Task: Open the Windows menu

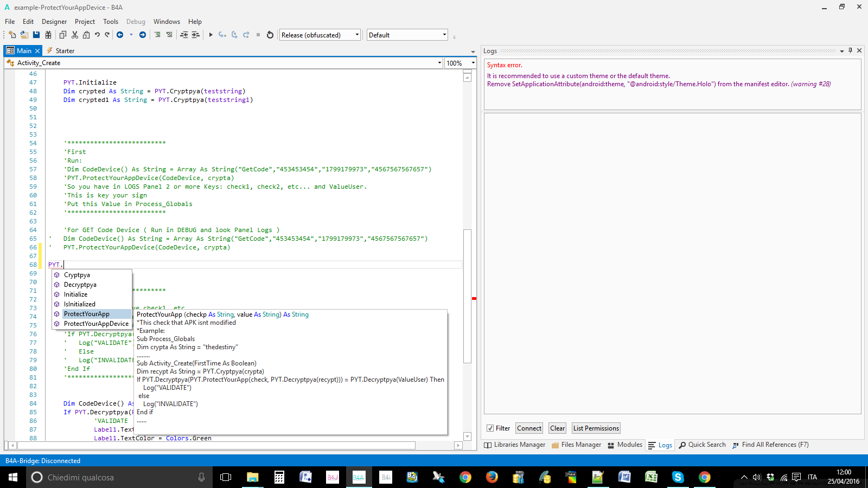Action: (x=167, y=22)
